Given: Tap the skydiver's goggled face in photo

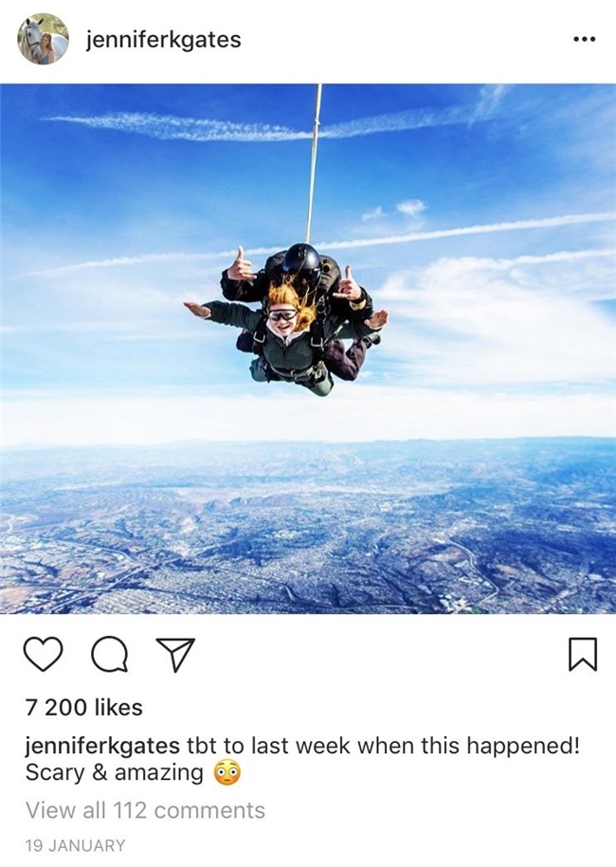Looking at the screenshot, I should [282, 320].
